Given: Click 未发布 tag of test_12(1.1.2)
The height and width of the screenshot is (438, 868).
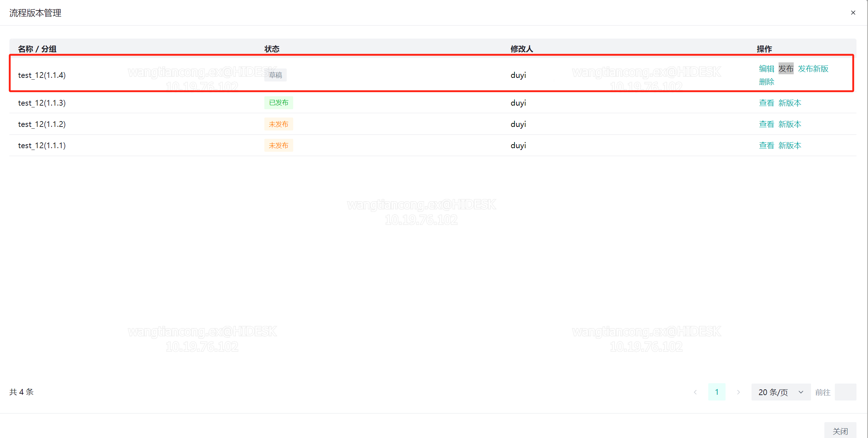Looking at the screenshot, I should (278, 124).
